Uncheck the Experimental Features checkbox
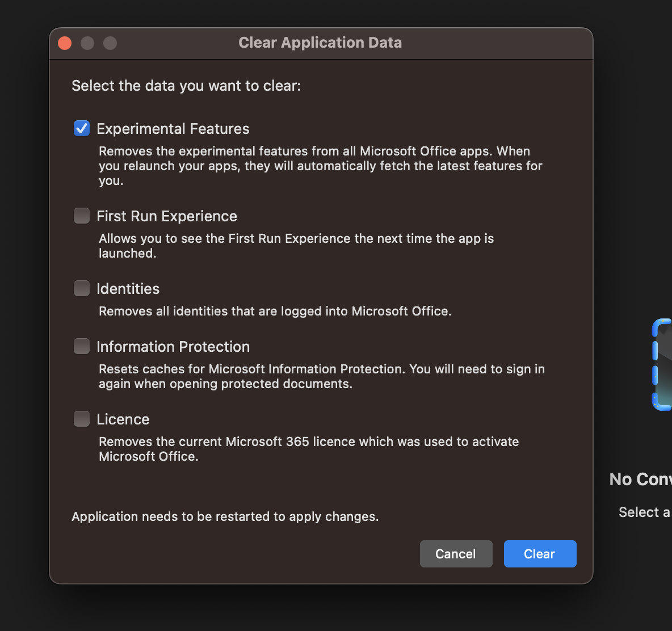 [81, 128]
